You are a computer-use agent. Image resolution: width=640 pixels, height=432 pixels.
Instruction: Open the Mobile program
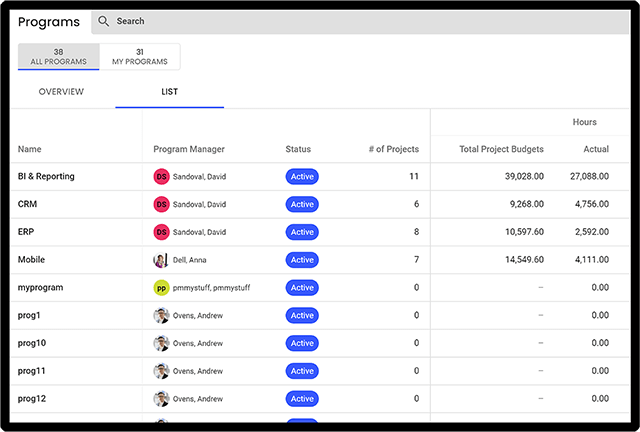31,260
